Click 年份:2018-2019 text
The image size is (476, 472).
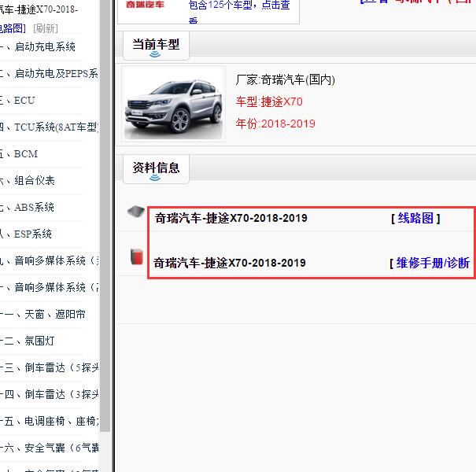click(x=275, y=124)
